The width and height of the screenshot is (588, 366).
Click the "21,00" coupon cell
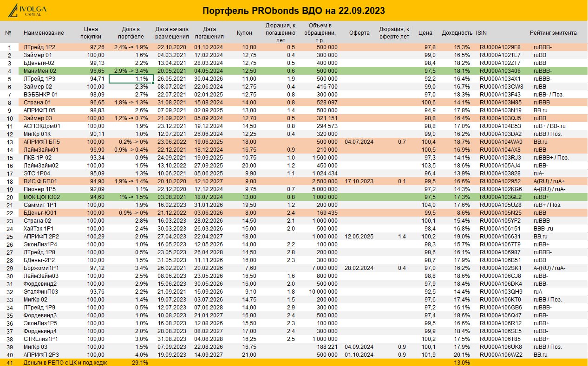[x=249, y=355]
